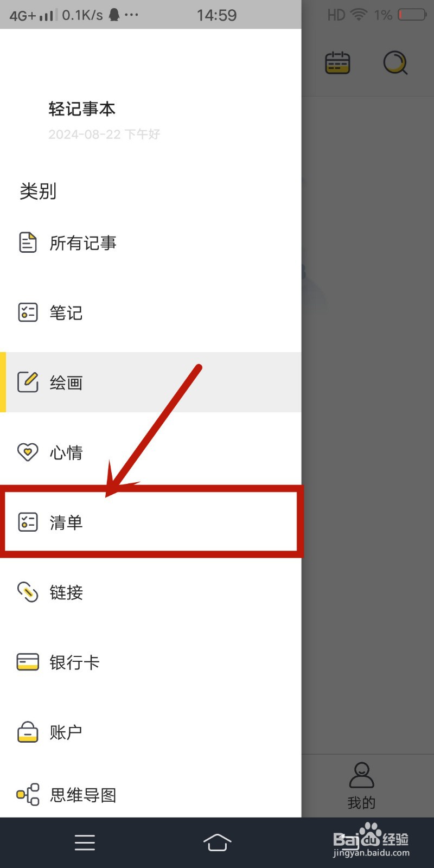Tap the 思维导图 label
434x868 pixels.
coord(83,795)
